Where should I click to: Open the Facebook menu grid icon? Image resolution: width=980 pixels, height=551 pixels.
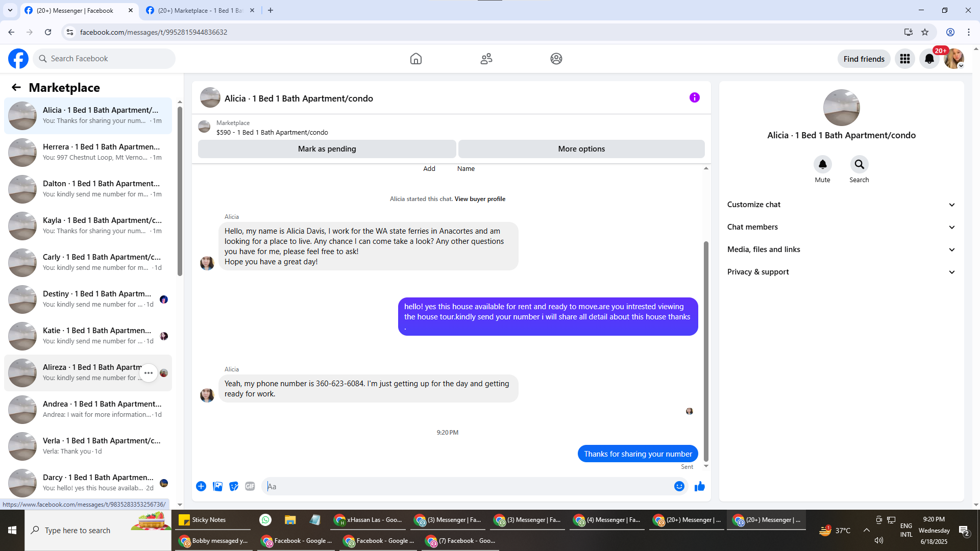(x=905, y=59)
